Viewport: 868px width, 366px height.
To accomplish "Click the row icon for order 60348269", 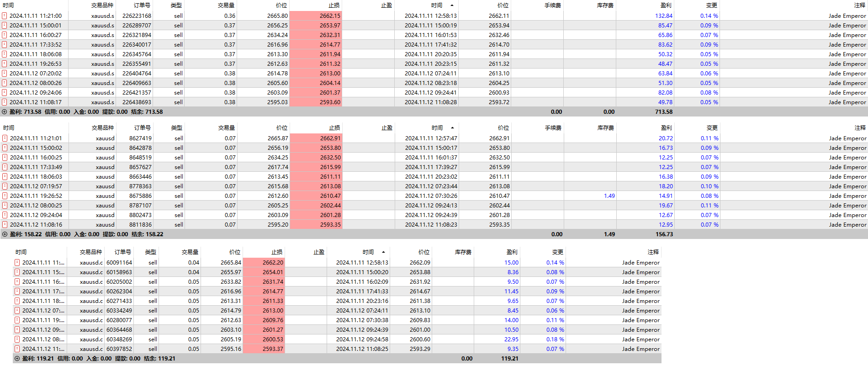I will point(17,339).
